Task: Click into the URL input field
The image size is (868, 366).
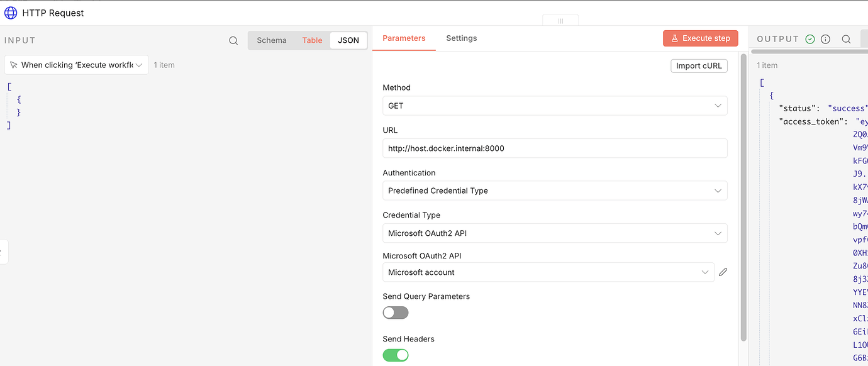Action: (x=554, y=148)
